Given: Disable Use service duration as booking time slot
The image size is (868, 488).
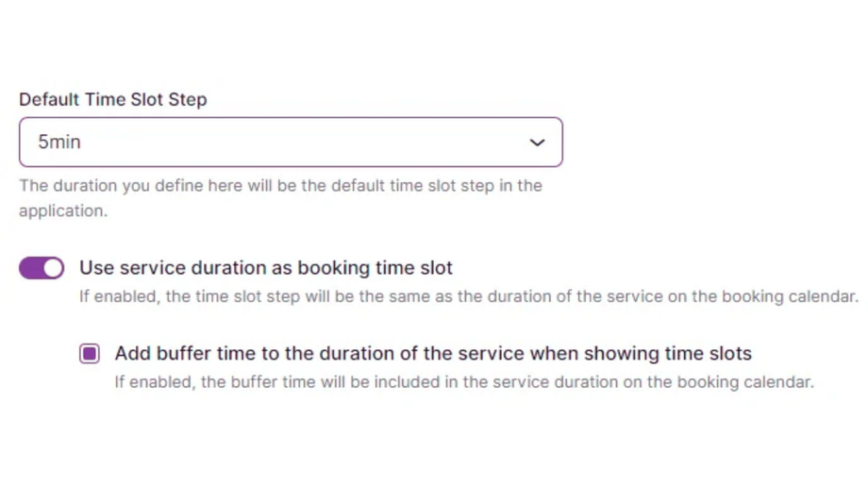Looking at the screenshot, I should coord(42,268).
